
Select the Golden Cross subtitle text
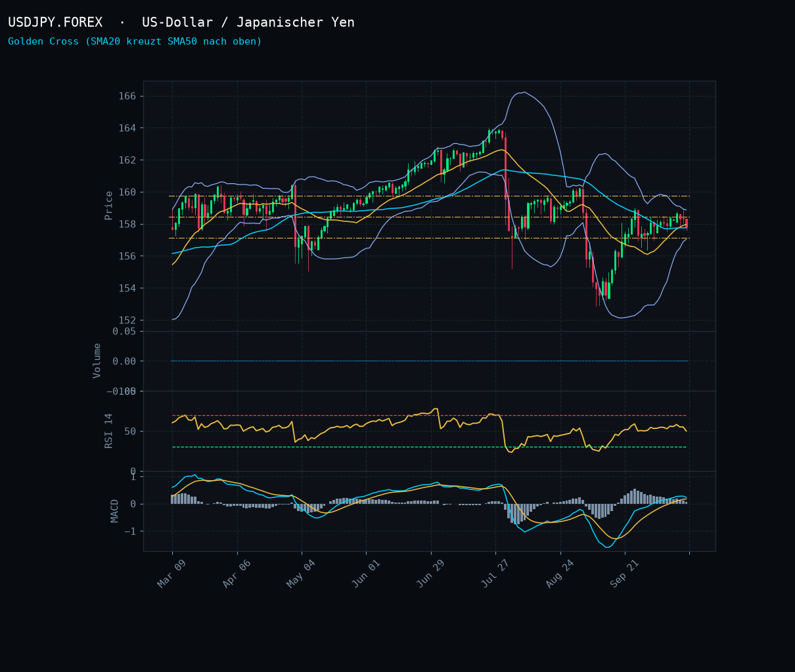(135, 41)
